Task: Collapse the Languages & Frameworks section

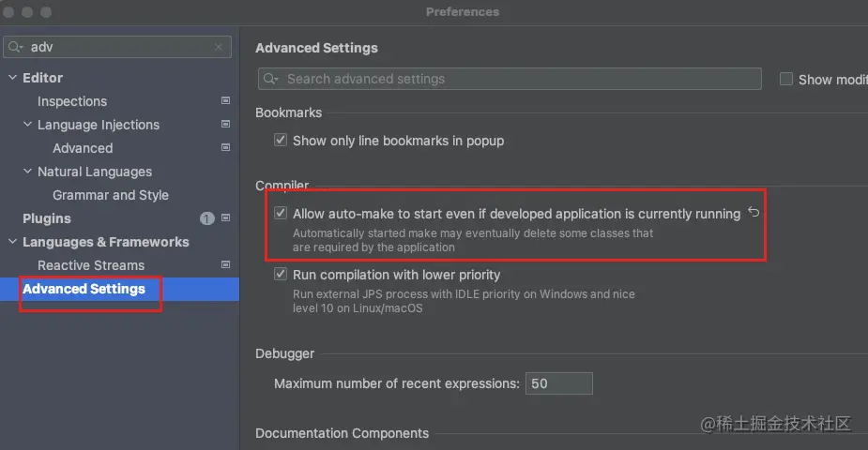Action: point(12,242)
